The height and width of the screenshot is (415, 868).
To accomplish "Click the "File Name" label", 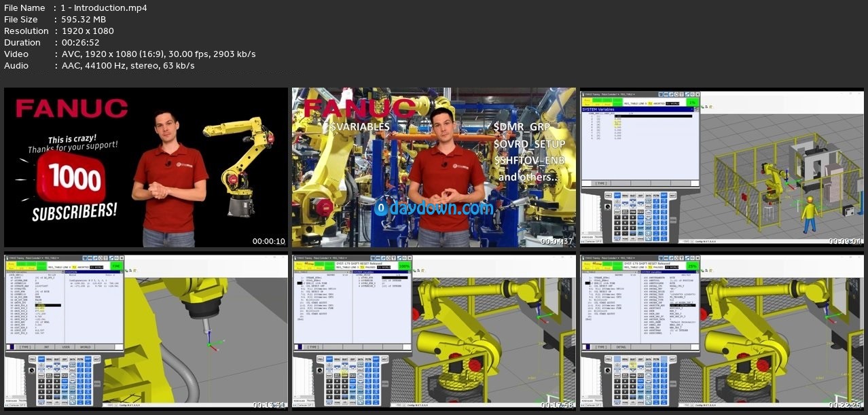I will (24, 8).
